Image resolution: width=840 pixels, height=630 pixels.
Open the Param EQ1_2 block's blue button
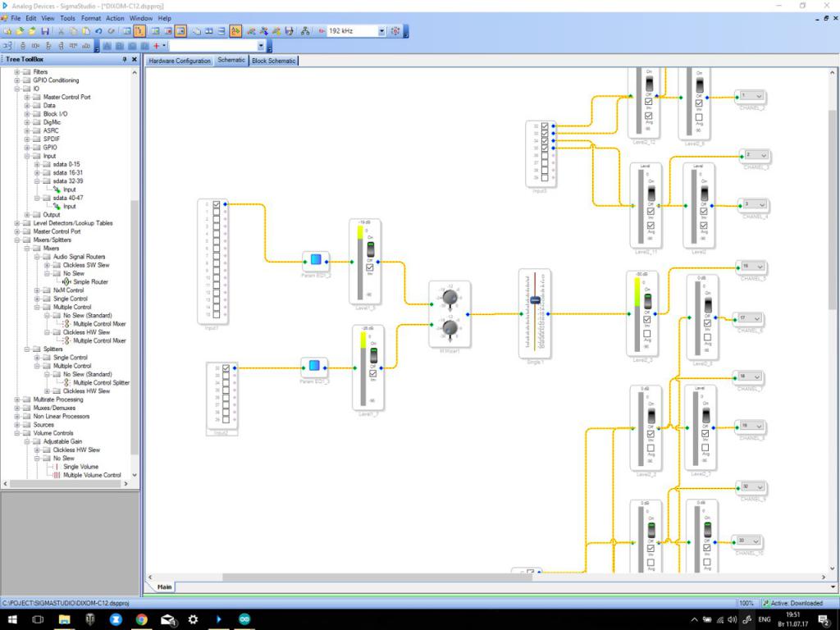point(315,260)
